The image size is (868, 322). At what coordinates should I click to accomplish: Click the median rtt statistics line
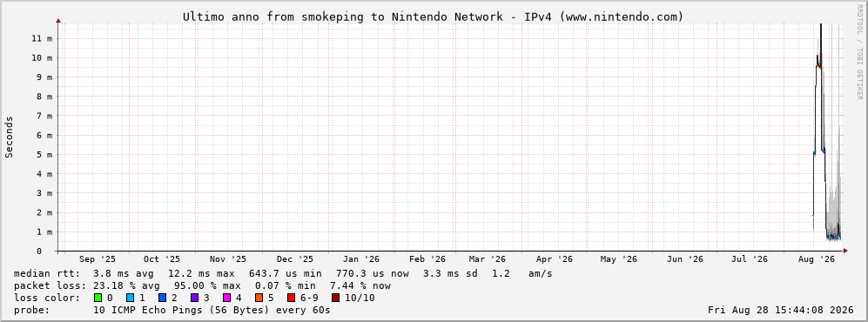click(283, 273)
